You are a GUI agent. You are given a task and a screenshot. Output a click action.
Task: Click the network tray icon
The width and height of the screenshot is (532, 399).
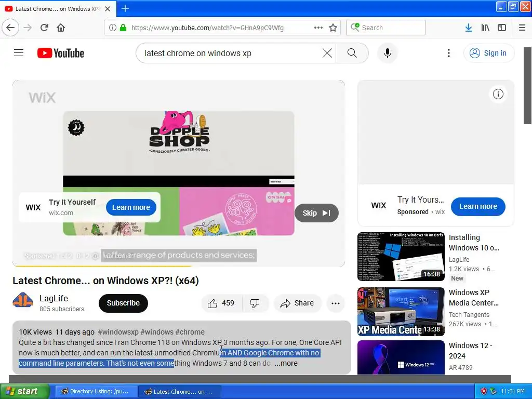[494, 391]
